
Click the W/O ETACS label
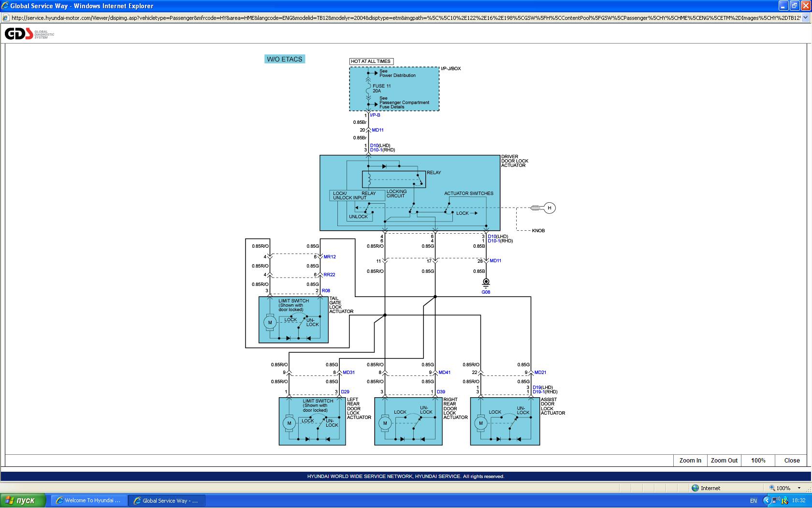(285, 59)
